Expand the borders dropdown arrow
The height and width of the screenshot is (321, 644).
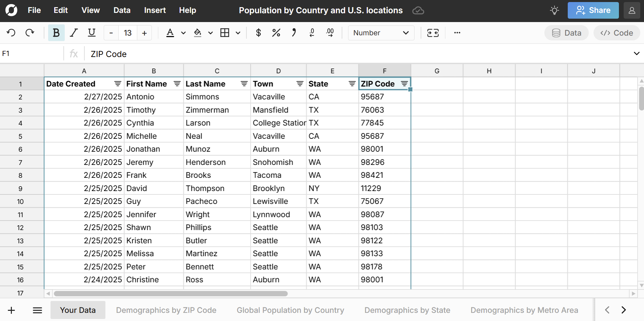[x=238, y=33]
